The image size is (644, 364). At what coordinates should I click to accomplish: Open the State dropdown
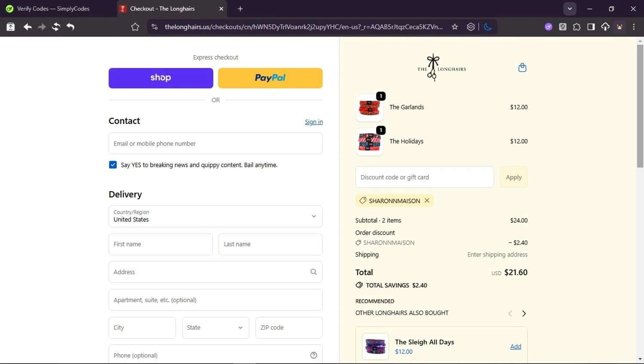216,327
